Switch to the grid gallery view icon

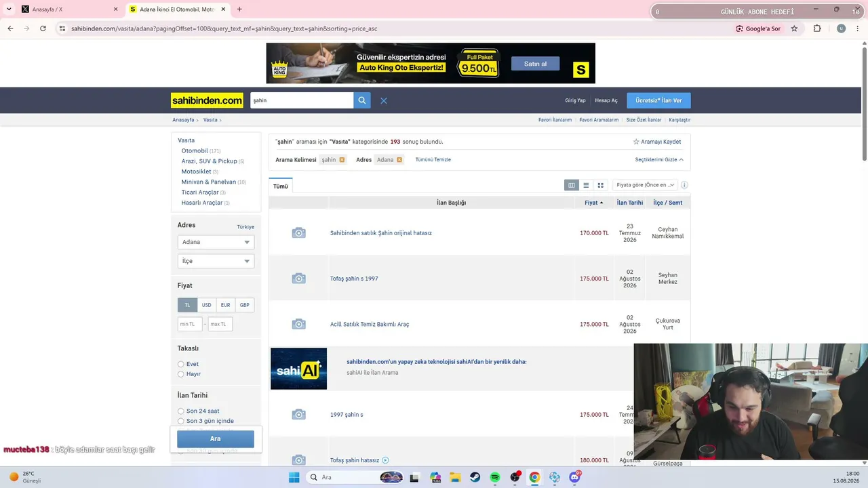(600, 185)
